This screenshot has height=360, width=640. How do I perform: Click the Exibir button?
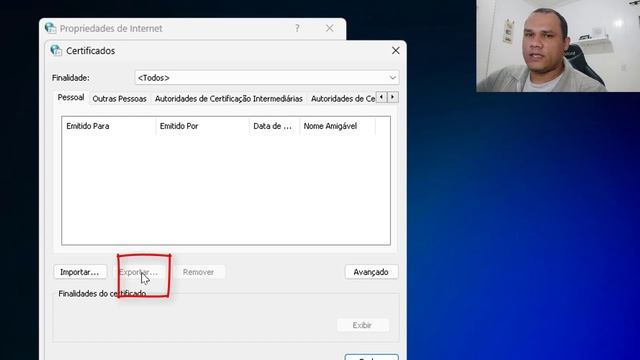(362, 325)
